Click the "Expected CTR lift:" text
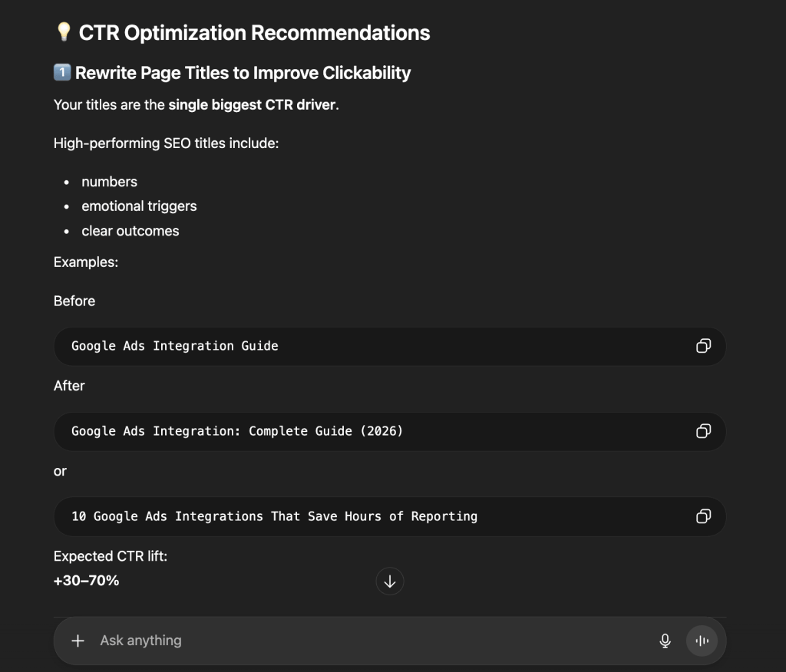This screenshot has height=672, width=786. [x=110, y=556]
